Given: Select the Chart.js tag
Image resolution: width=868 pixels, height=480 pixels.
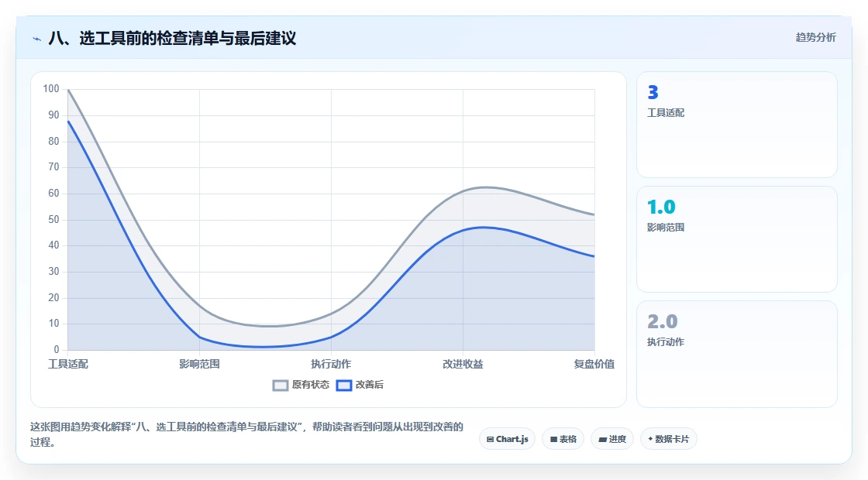Looking at the screenshot, I should pyautogui.click(x=507, y=439).
